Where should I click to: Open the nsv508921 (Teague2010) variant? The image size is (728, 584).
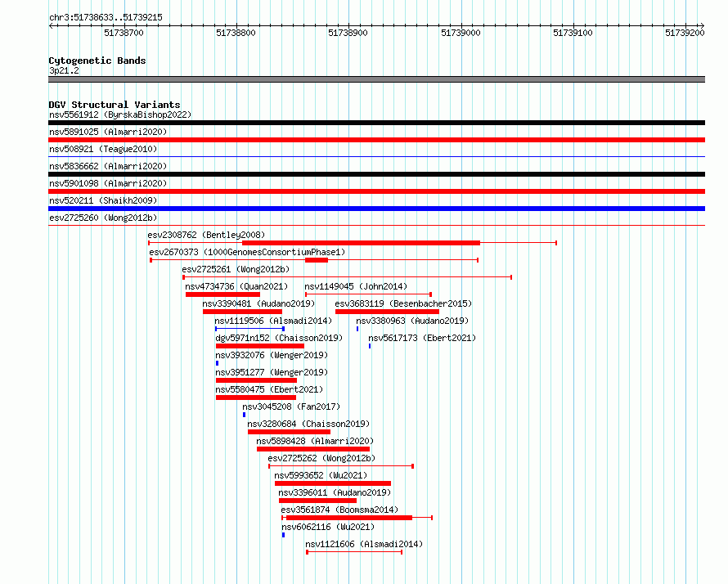click(103, 149)
